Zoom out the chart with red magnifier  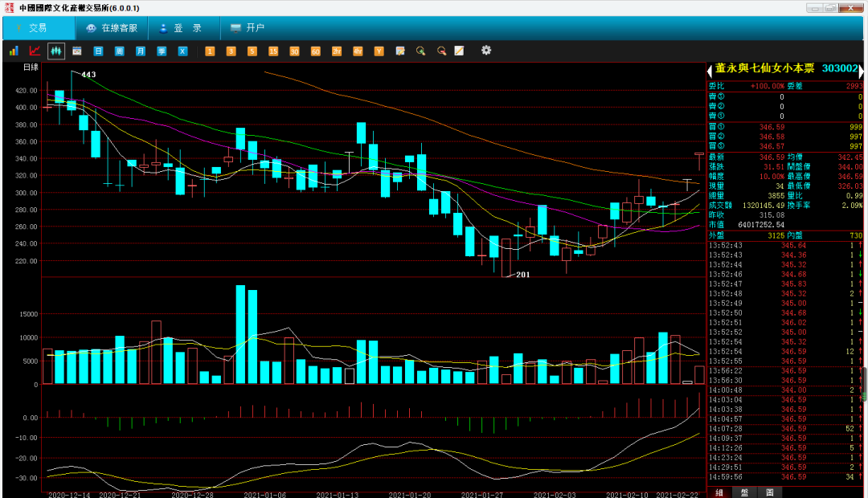(442, 51)
